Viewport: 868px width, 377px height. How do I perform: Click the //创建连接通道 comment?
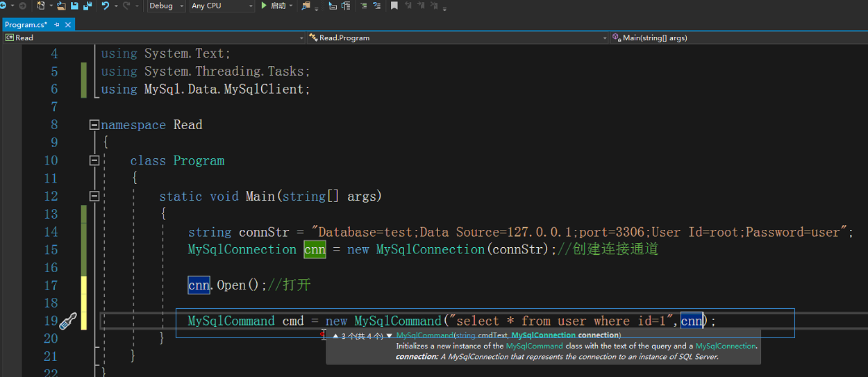point(608,249)
